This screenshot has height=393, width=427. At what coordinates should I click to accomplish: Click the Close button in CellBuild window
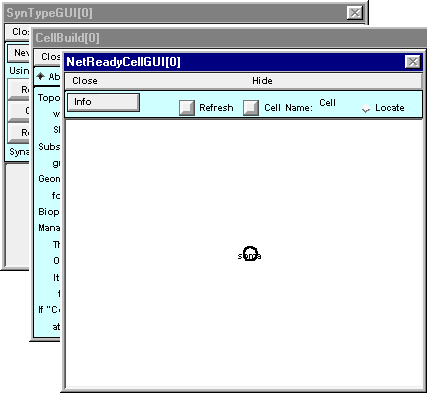click(50, 57)
